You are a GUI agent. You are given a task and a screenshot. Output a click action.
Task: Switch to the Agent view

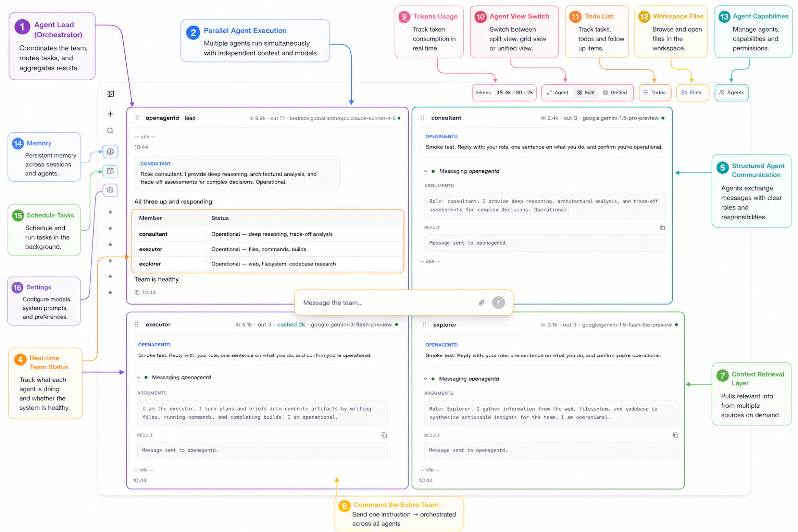click(558, 93)
